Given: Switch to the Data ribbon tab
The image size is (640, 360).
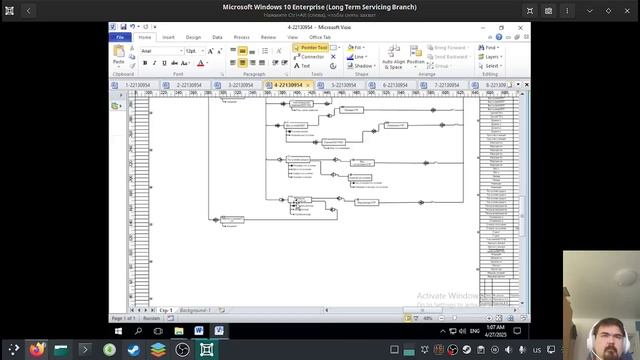Looking at the screenshot, I should point(217,37).
